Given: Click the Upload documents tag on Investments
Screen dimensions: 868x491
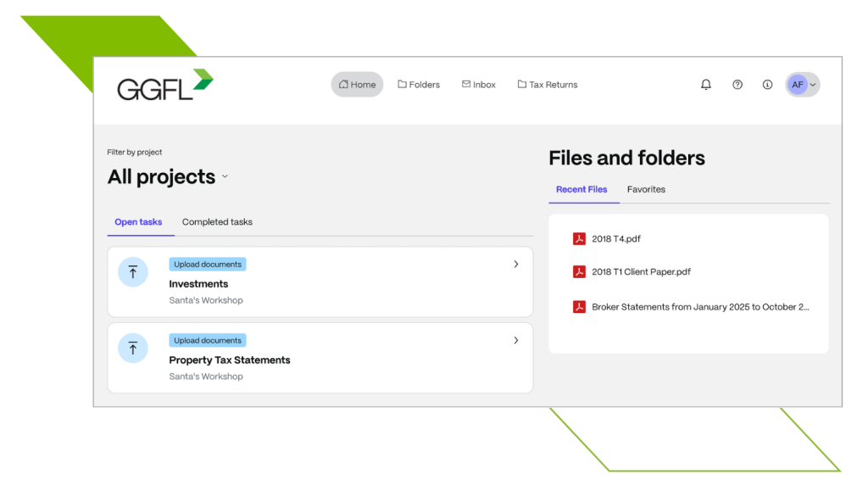Looking at the screenshot, I should pyautogui.click(x=208, y=265).
